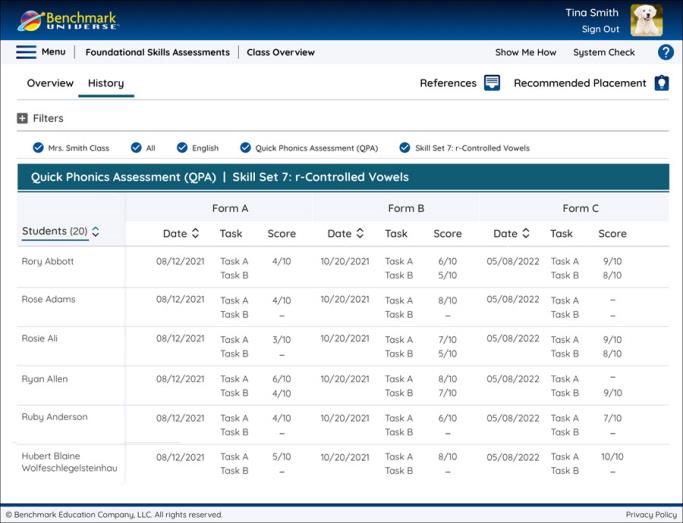Select student Ryan Allen
This screenshot has width=683, height=523.
click(45, 379)
